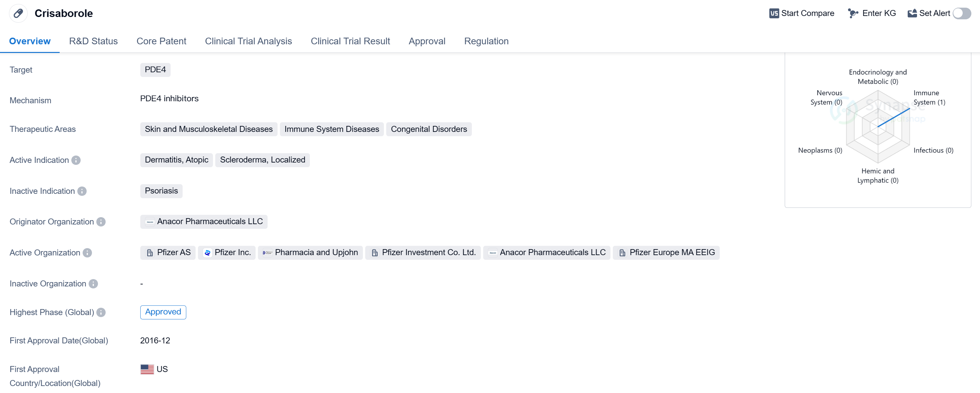Open the Pfizer Inc. organization link
This screenshot has height=393, width=980.
227,252
